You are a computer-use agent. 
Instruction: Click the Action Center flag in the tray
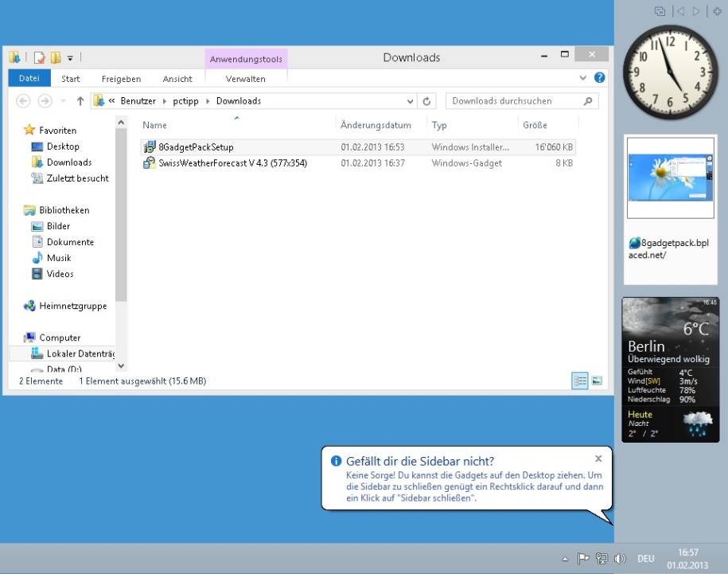pos(583,557)
